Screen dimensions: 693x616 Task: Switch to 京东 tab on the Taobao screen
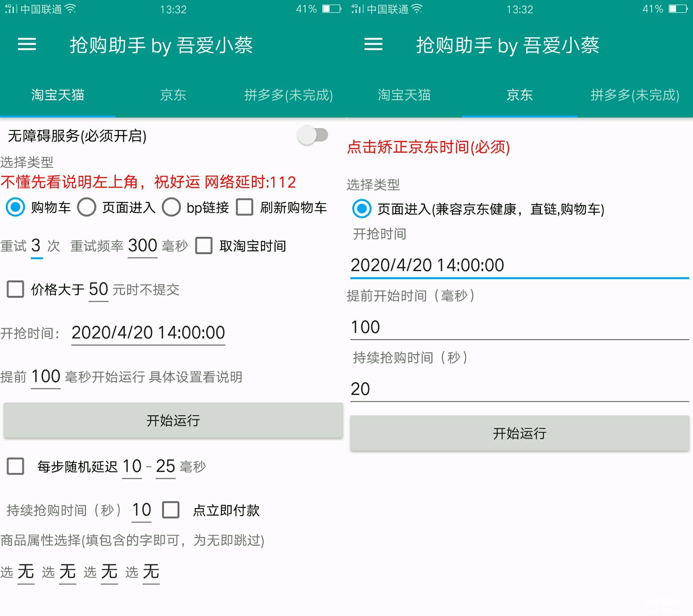(173, 95)
